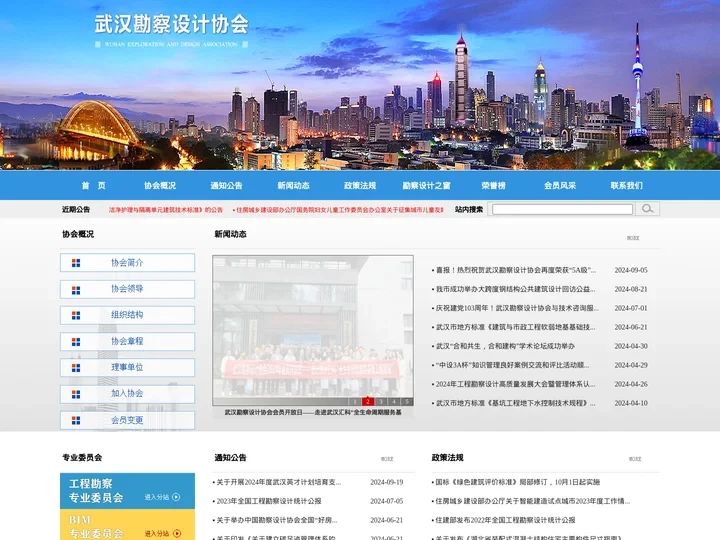Click the 2024-09-05 date text in news list

click(x=631, y=270)
